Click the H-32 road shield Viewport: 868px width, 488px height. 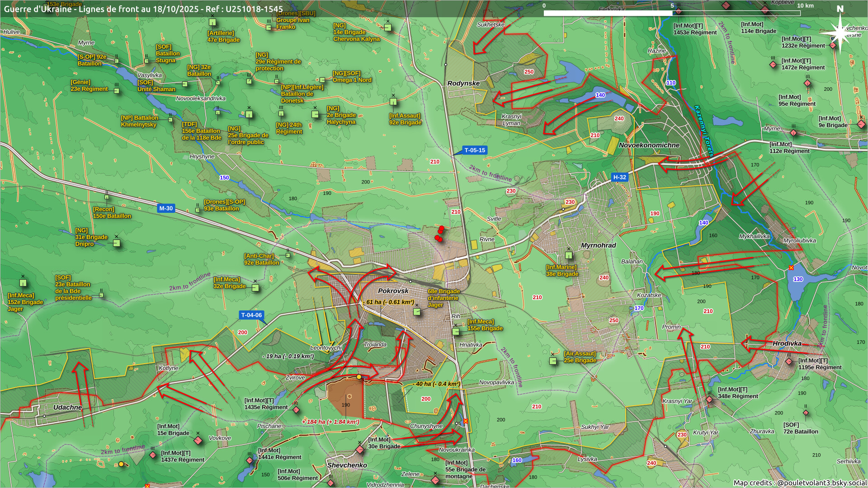click(x=619, y=177)
